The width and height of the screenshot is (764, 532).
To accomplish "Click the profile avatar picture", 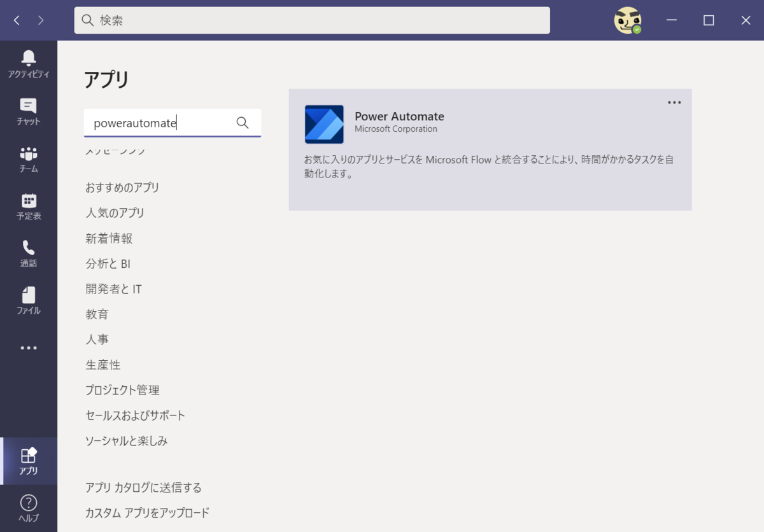I will 627,20.
